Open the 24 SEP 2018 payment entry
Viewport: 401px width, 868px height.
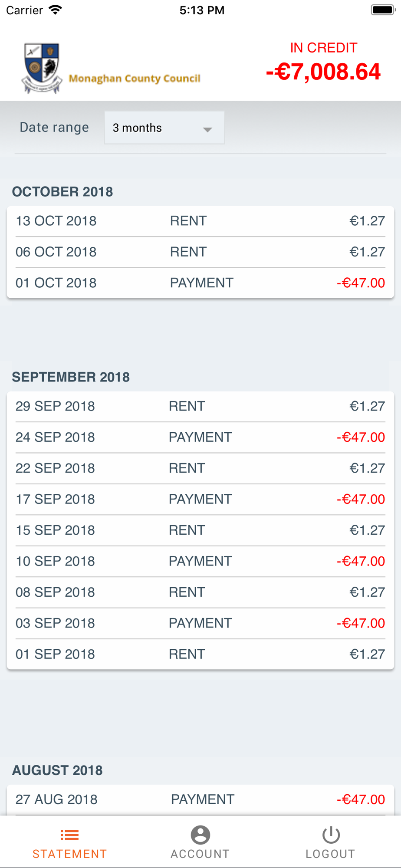pos(200,437)
